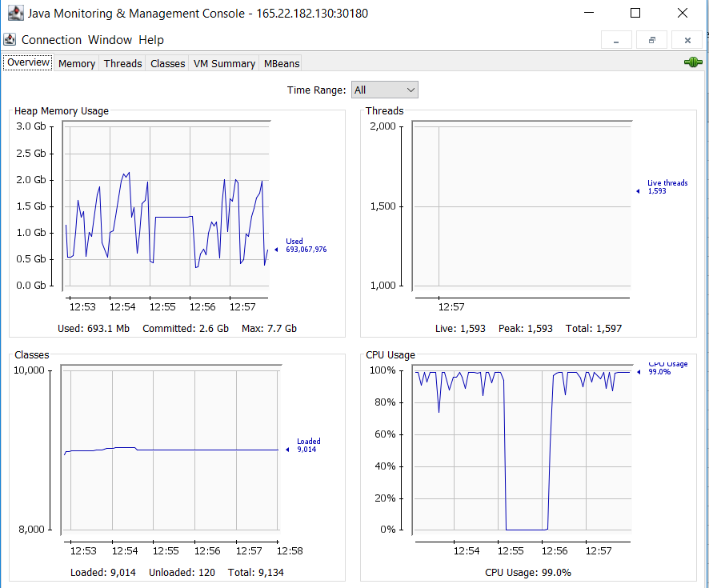Switch to the Memory tab
This screenshot has height=588, width=709.
pyautogui.click(x=77, y=63)
